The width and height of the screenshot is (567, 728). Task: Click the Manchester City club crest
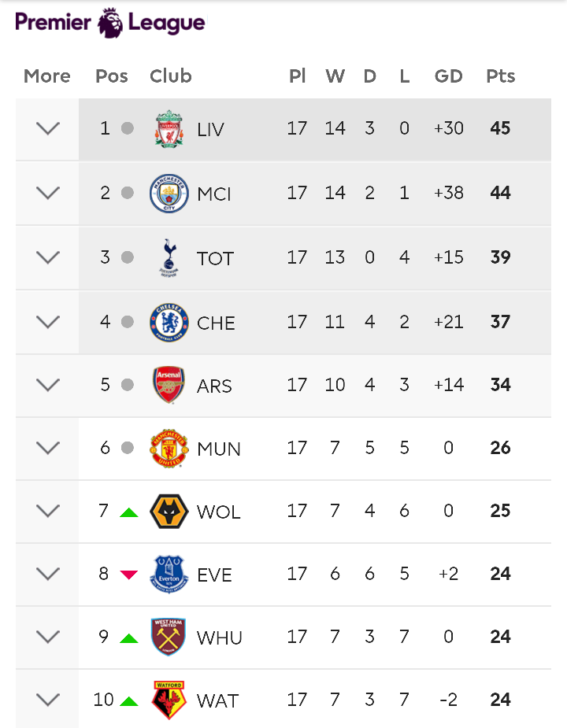169,193
